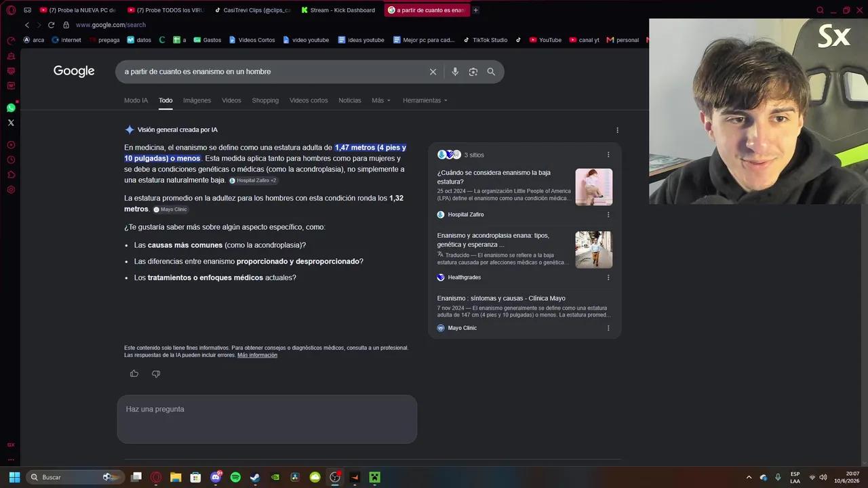Open '¿Cuándo se considera enanismo' result

pyautogui.click(x=494, y=178)
